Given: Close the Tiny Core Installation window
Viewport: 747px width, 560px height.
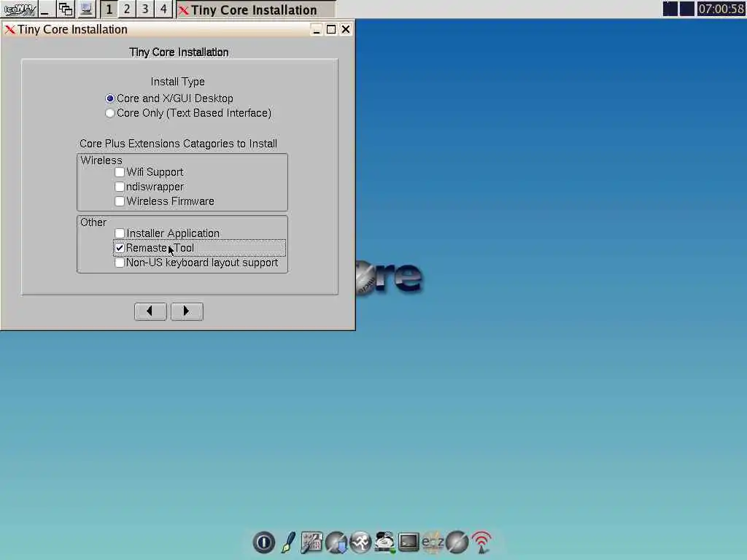Looking at the screenshot, I should coord(346,29).
